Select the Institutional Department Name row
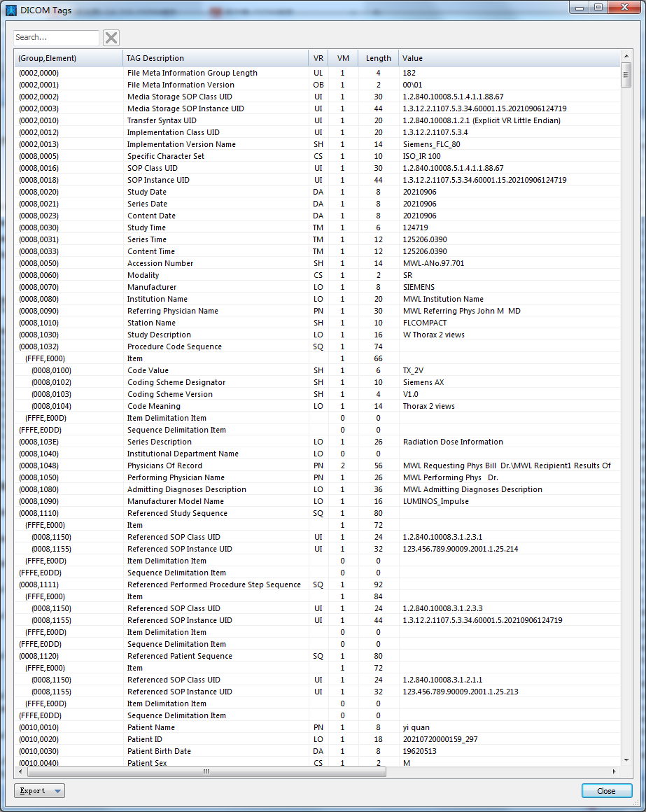Viewport: 646px width, 812px height. 317,454
